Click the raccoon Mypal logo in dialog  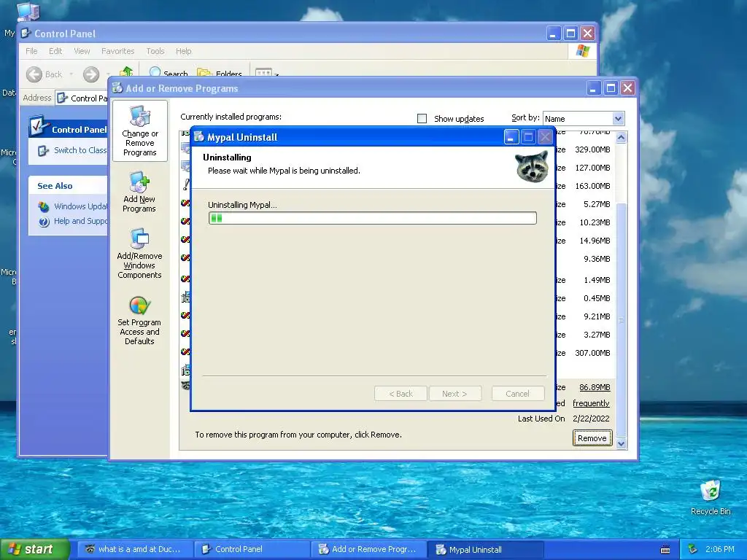coord(532,167)
